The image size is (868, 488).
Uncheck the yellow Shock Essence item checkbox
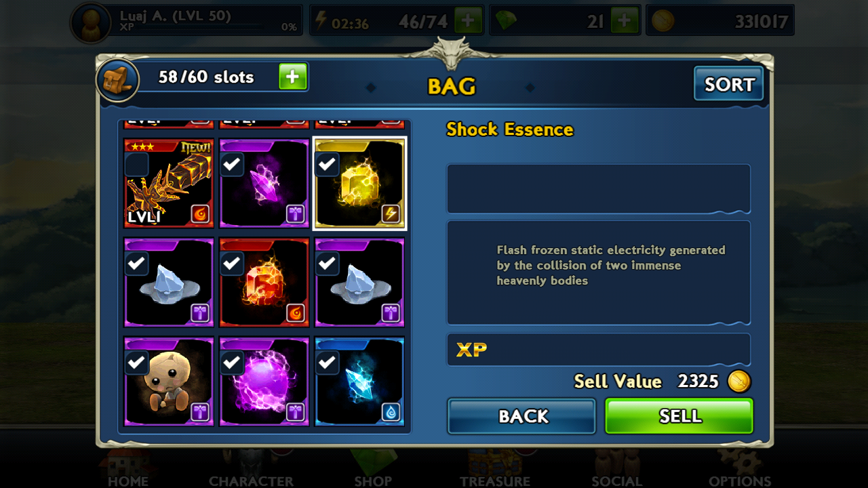coord(328,164)
